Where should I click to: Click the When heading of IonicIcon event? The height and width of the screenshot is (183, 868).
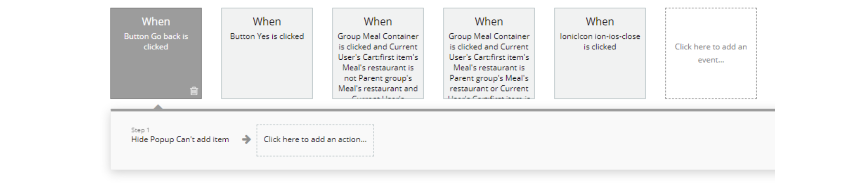click(x=600, y=21)
